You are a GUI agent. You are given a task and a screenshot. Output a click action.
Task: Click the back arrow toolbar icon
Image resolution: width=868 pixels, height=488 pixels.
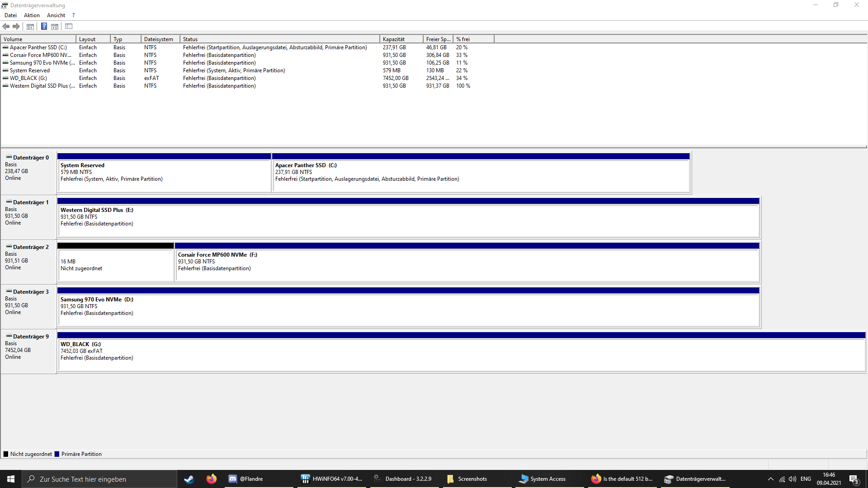coord(6,27)
